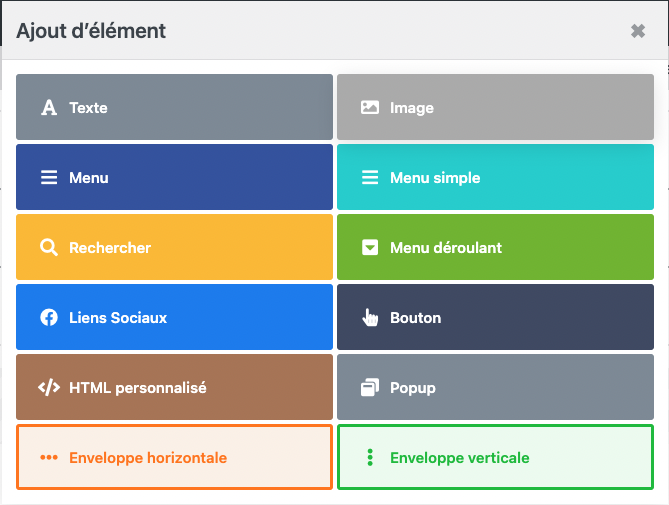Add a Texte element

174,107
